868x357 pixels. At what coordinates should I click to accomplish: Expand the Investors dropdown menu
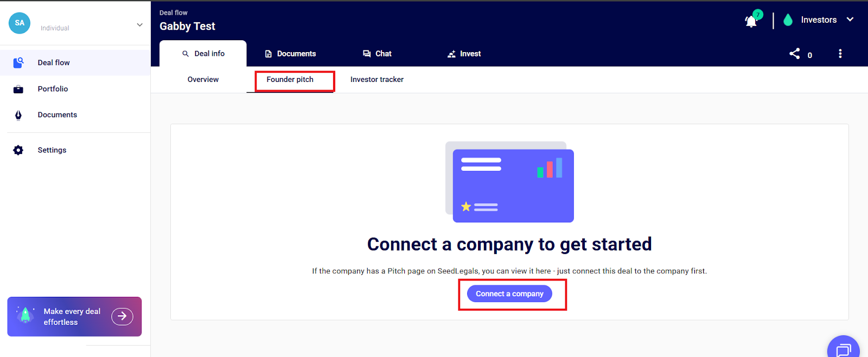[850, 20]
